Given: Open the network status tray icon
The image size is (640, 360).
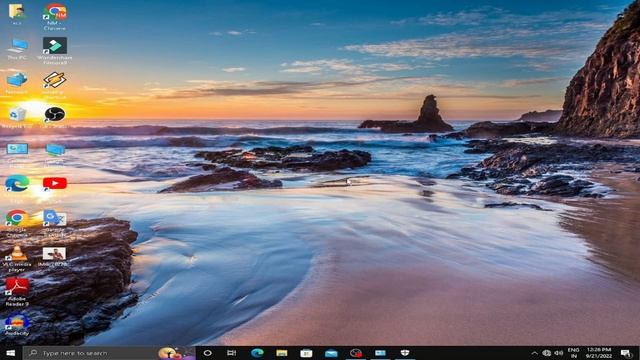Looking at the screenshot, I should coord(547,353).
